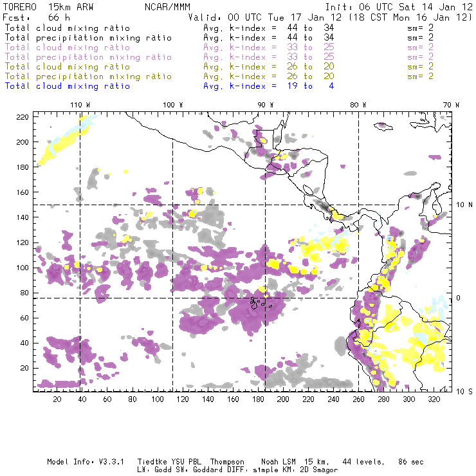Click the "Tiedtke YSU PBL" model text
The width and height of the screenshot is (476, 476).
(x=169, y=462)
